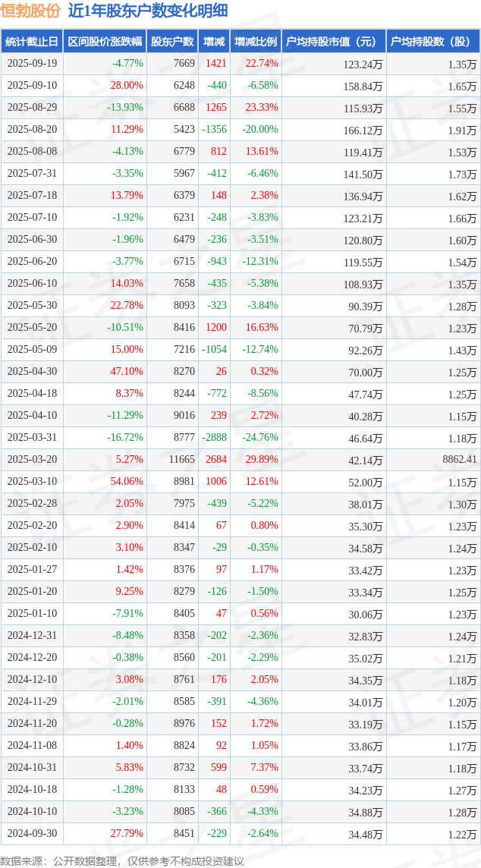Click the 股东户数 column header

click(172, 42)
